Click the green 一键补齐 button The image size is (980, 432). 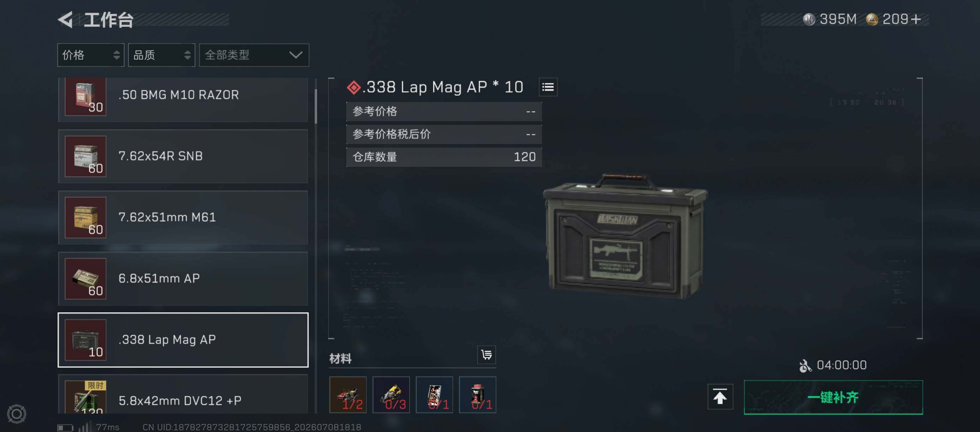coord(833,397)
